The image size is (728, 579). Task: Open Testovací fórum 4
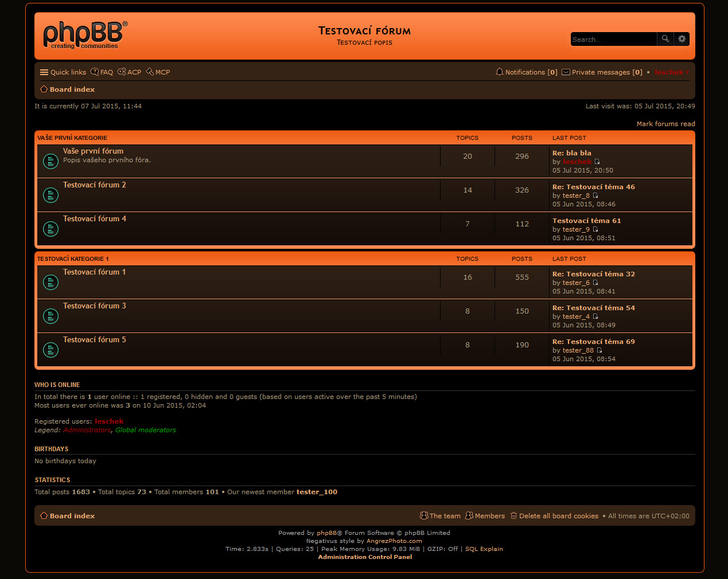pyautogui.click(x=95, y=219)
